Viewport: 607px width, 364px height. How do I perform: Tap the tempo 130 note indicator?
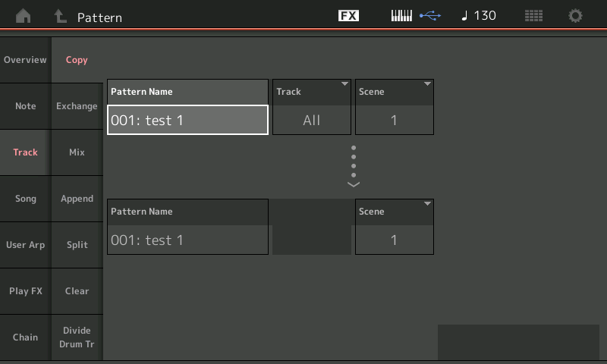tap(479, 16)
